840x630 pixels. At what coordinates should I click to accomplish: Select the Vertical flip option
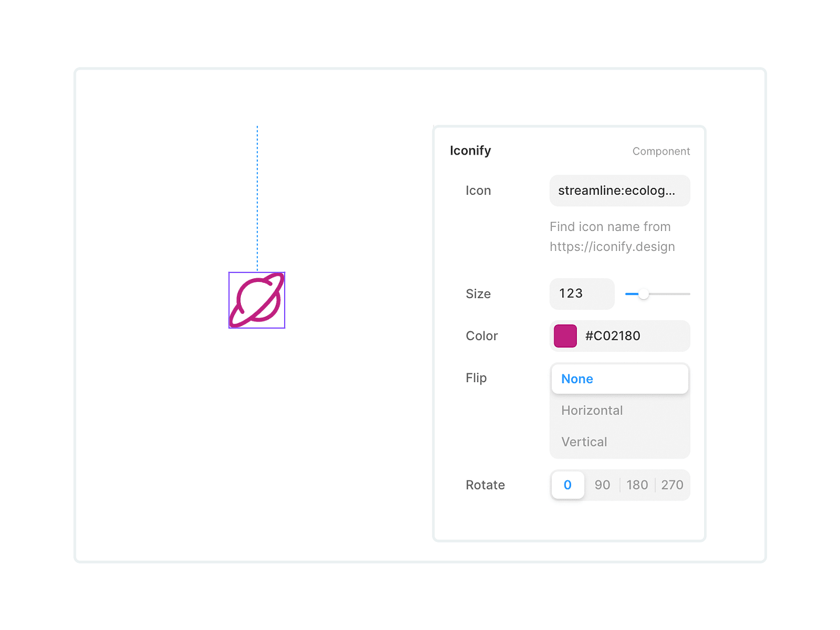(x=619, y=442)
